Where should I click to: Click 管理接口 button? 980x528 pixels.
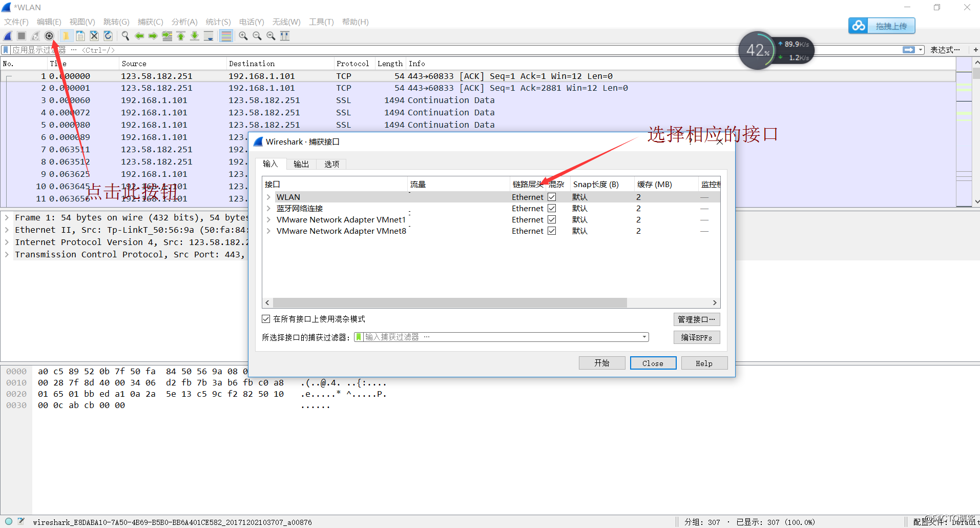(x=697, y=319)
